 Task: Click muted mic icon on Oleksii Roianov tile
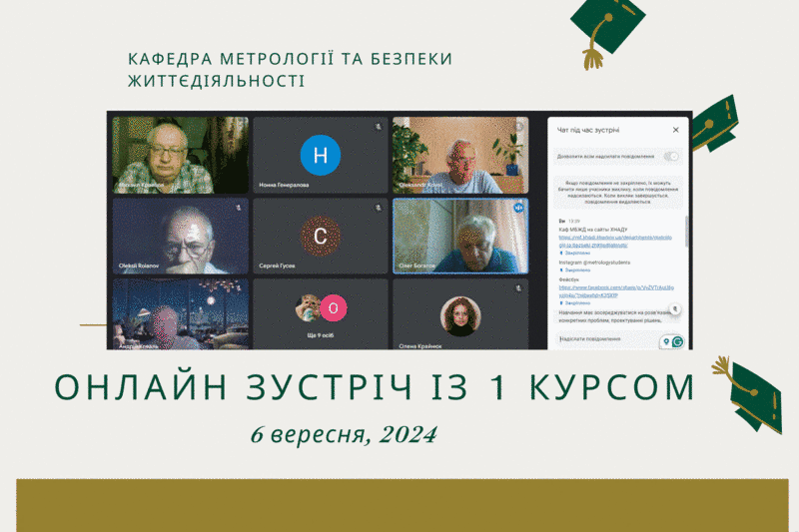(x=238, y=208)
